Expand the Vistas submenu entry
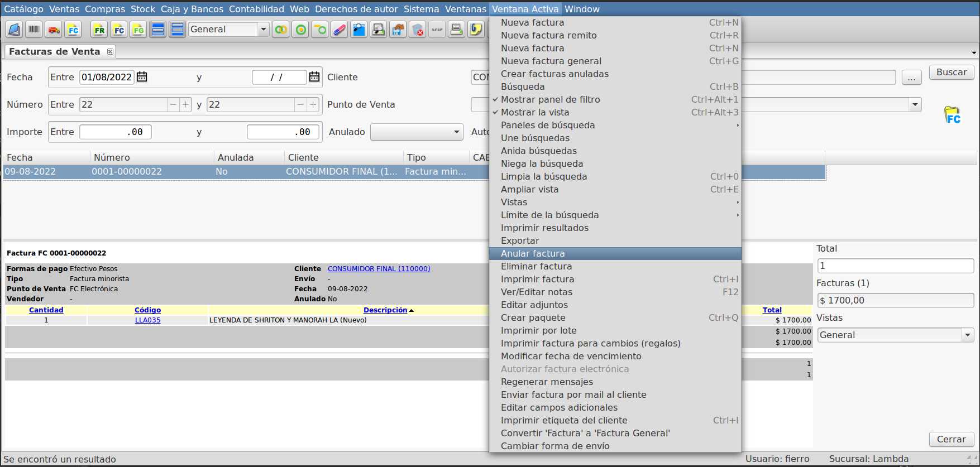The image size is (980, 467). click(x=615, y=202)
